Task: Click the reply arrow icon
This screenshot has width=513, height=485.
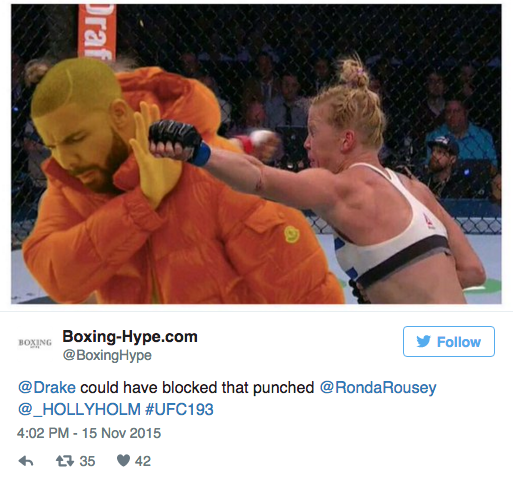Action: (x=26, y=461)
